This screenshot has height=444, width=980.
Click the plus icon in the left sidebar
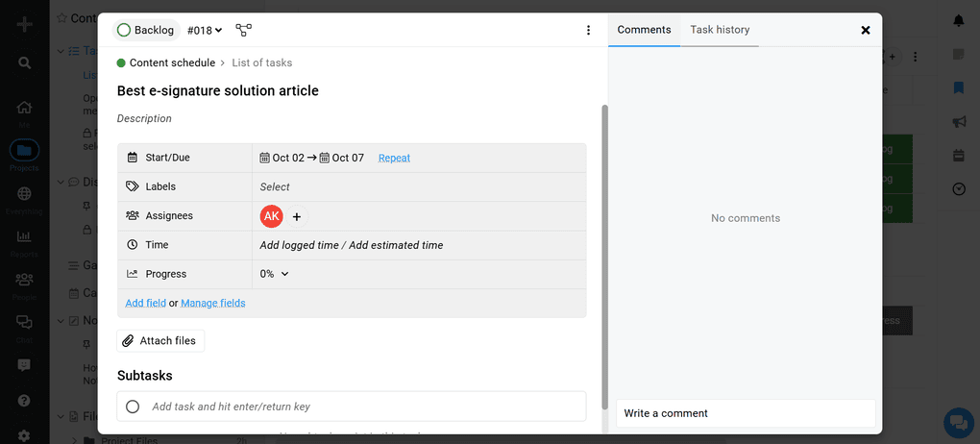coord(24,25)
